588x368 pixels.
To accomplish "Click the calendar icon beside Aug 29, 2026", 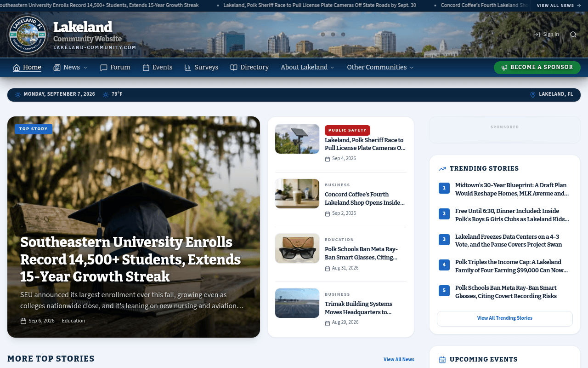I will (328, 323).
